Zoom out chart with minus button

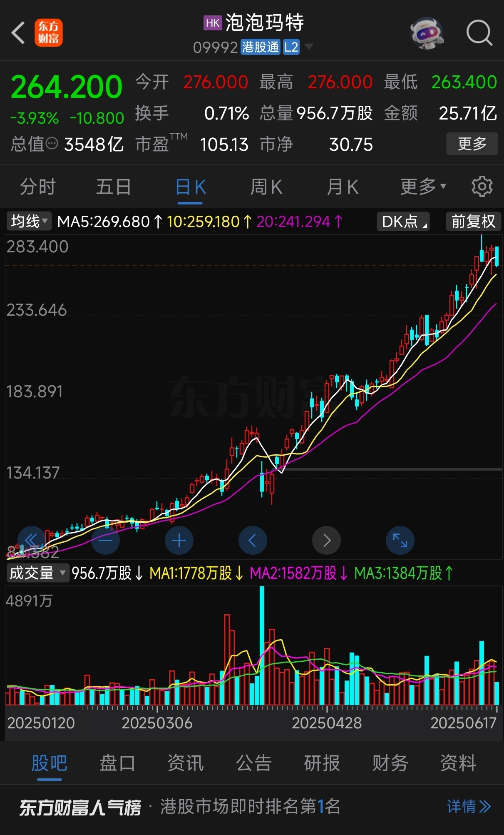click(105, 541)
